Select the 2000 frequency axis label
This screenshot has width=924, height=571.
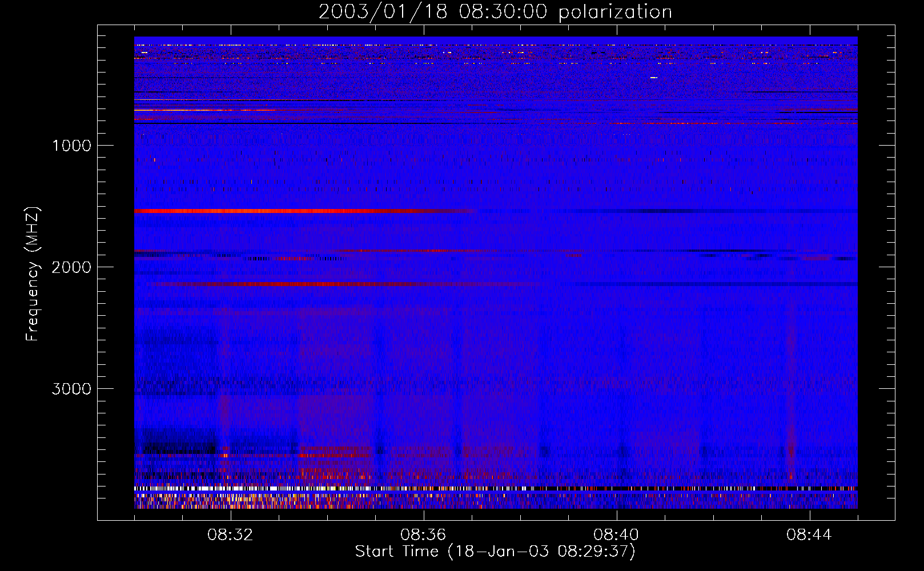(71, 267)
